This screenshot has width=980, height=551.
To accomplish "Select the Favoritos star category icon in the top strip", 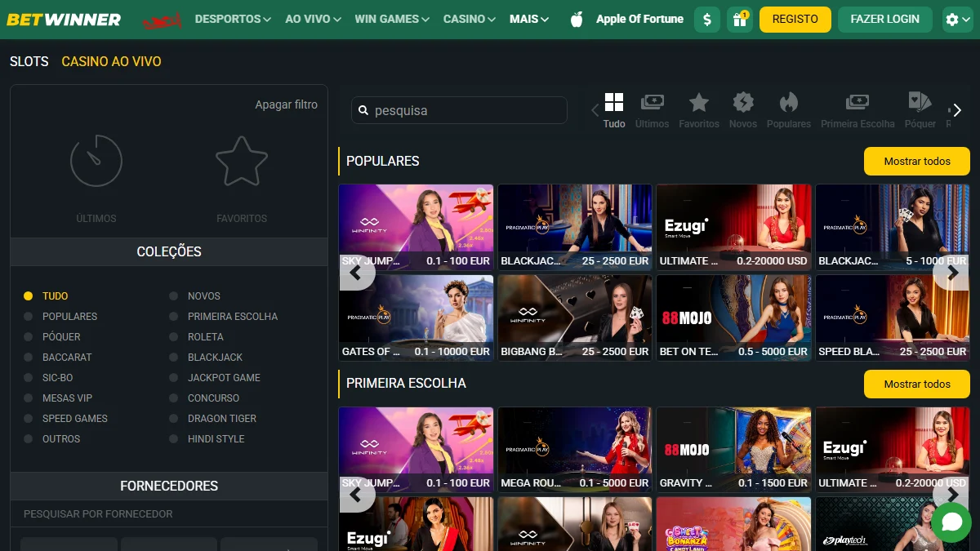I will coord(699,103).
